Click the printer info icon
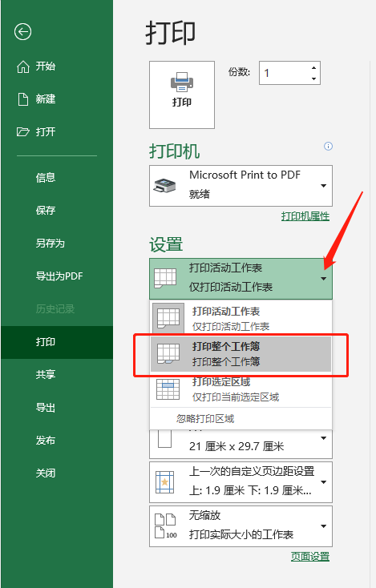The height and width of the screenshot is (588, 376). [328, 147]
